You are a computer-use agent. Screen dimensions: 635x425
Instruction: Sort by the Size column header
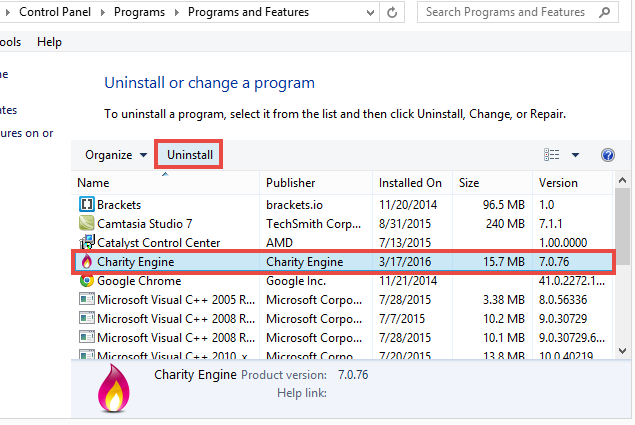point(492,183)
